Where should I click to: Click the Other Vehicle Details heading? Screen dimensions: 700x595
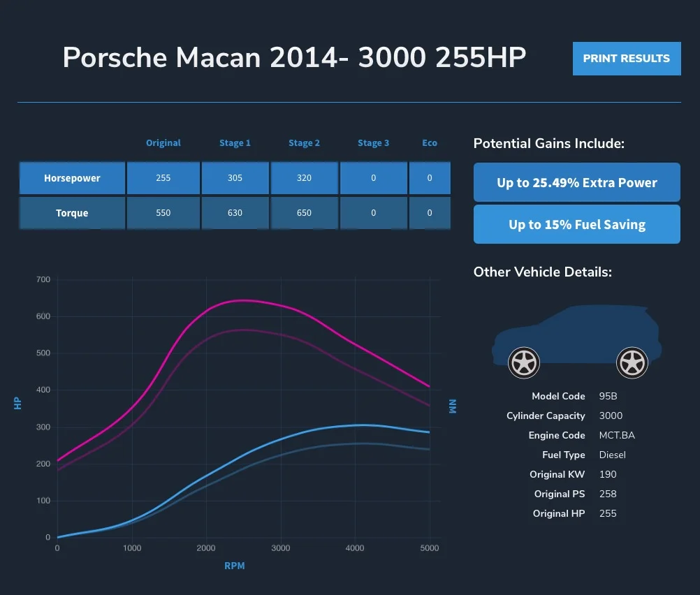pos(542,272)
